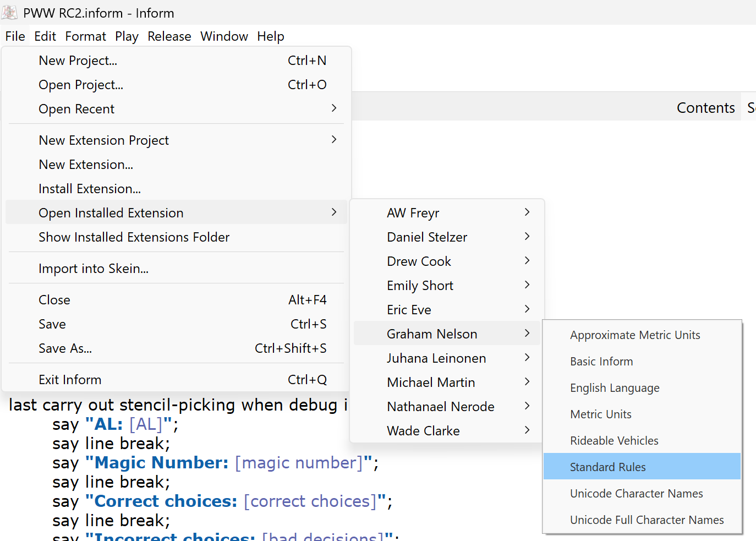Open the Edit menu
Viewport: 756px width, 541px height.
[x=45, y=36]
